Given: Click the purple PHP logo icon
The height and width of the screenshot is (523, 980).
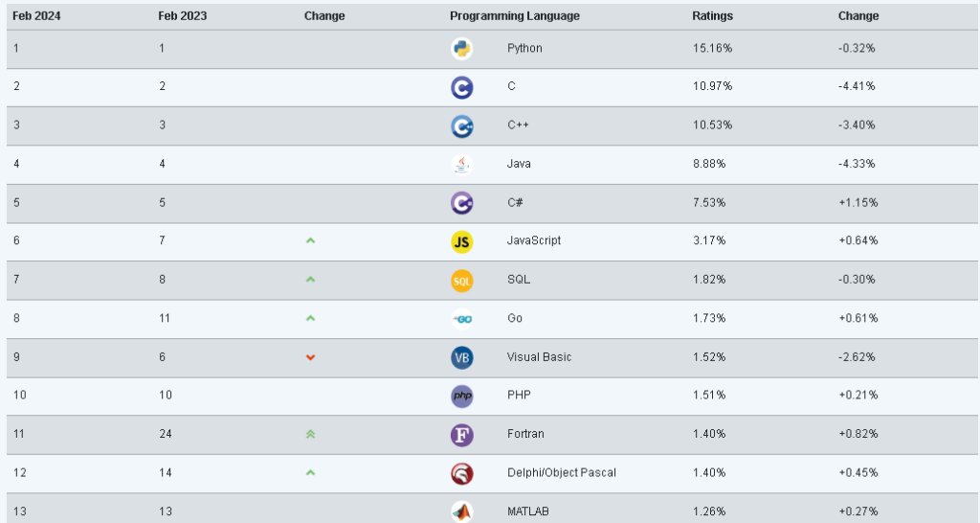Looking at the screenshot, I should pos(461,397).
